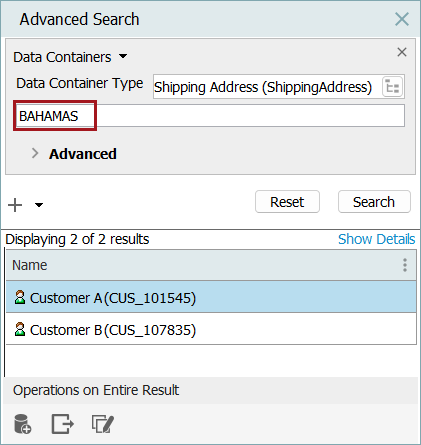Close the Advanced Search panel

tap(402, 19)
